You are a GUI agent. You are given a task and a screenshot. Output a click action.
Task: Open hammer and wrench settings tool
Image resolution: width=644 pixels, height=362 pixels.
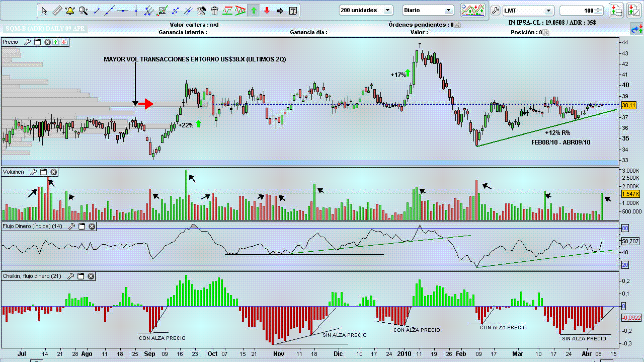(x=202, y=10)
